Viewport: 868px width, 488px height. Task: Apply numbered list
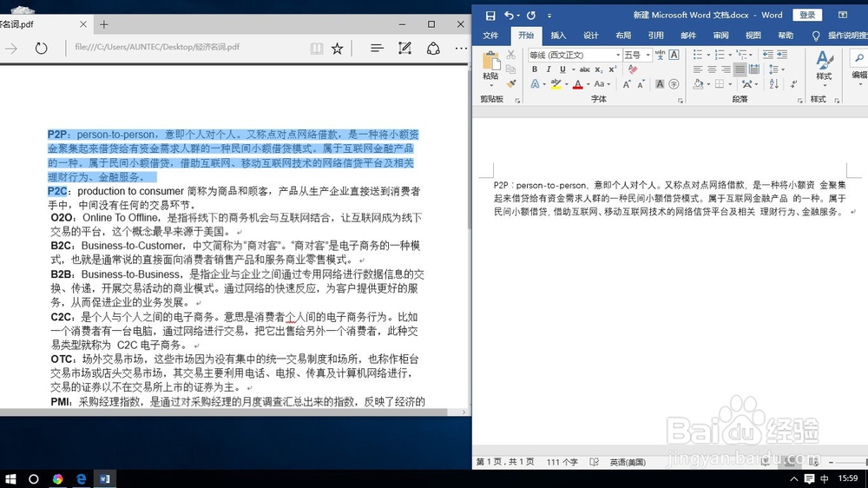pos(719,55)
